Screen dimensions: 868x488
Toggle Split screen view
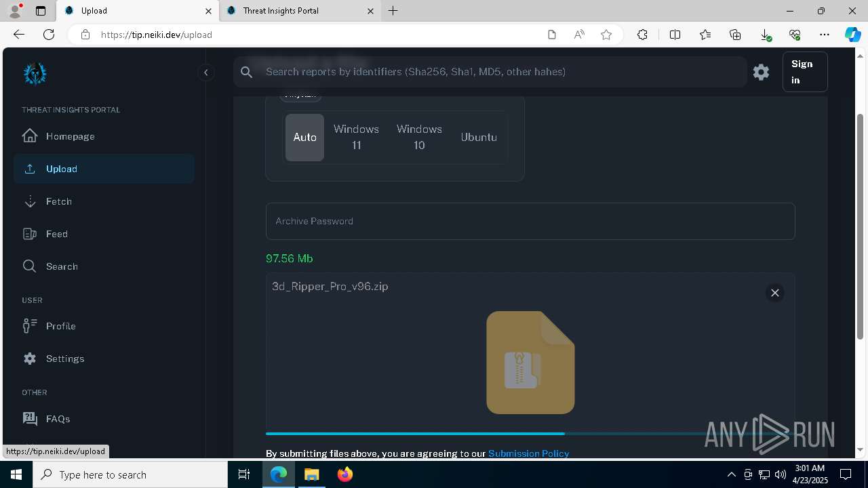675,35
